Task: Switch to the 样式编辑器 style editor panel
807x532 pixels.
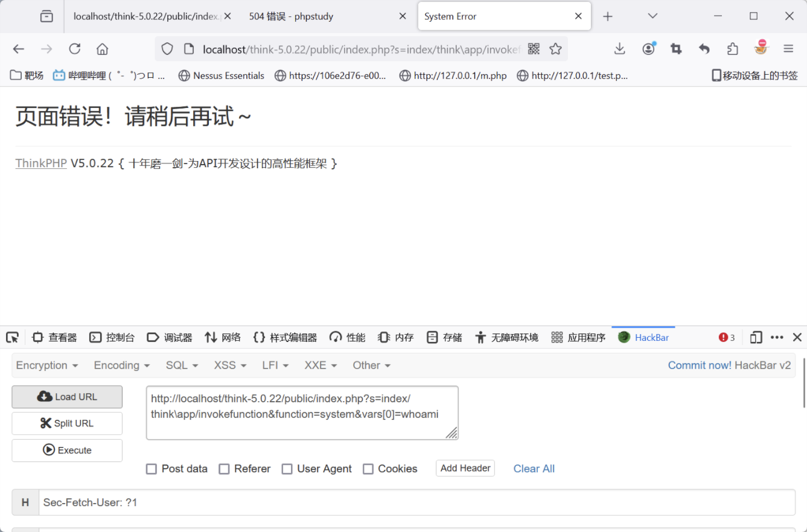Action: [x=285, y=337]
